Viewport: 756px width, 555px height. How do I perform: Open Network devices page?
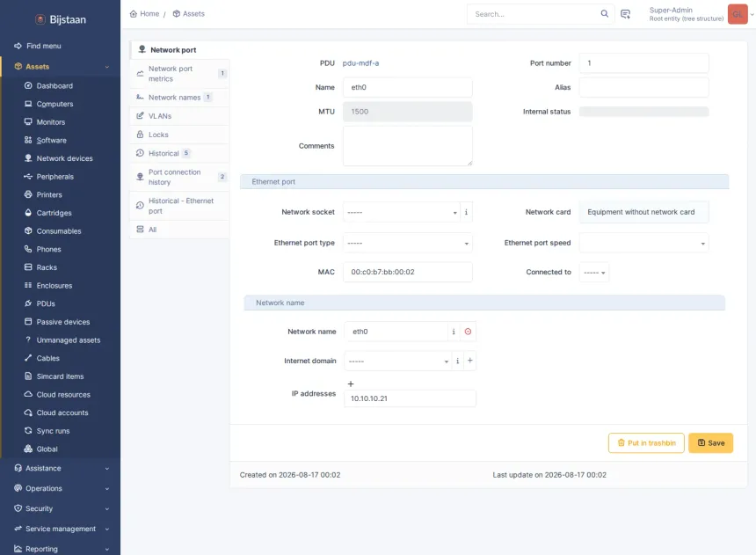[64, 158]
